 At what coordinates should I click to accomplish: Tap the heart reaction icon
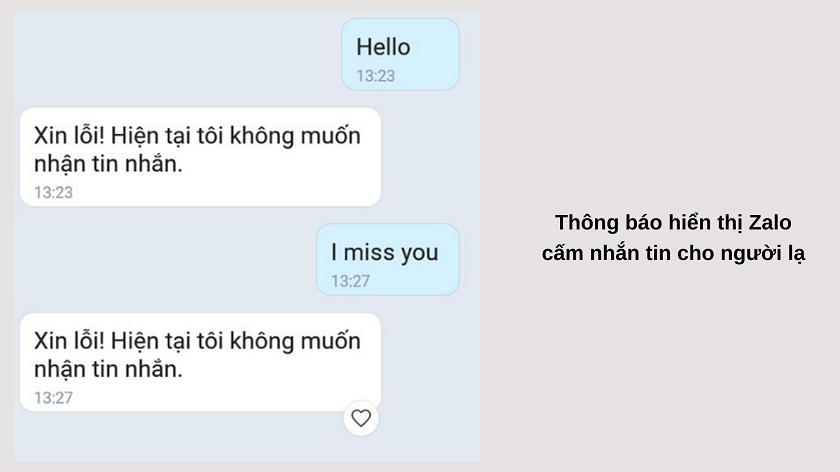tap(361, 418)
